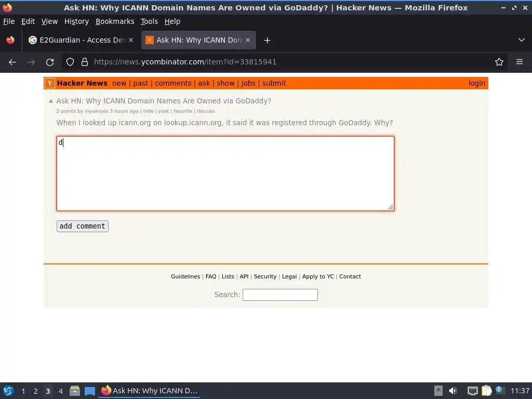532x399 pixels.
Task: Open tracking protection shield icon
Action: [70, 62]
